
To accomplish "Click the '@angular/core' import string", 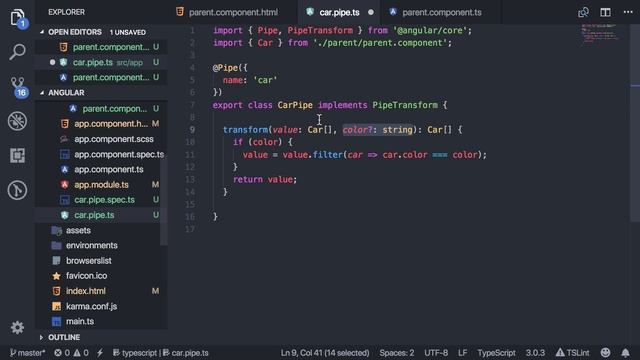I will click(x=430, y=30).
